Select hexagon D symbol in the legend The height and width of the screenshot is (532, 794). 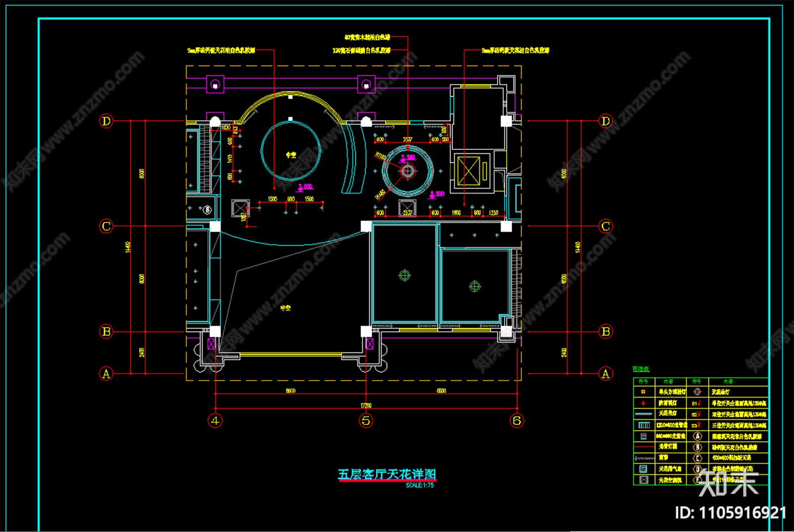tap(697, 469)
